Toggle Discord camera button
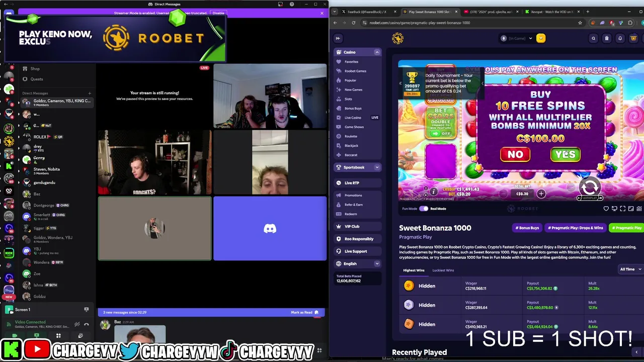Image resolution: width=644 pixels, height=362 pixels. (15, 336)
